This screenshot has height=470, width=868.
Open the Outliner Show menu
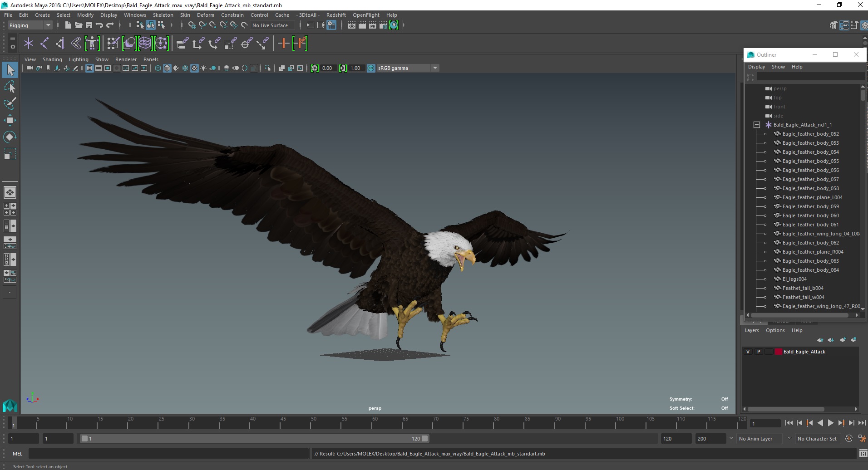[778, 67]
